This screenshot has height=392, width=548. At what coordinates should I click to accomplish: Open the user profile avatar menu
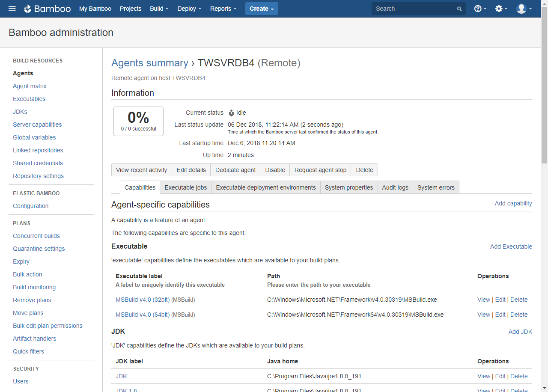pos(524,9)
